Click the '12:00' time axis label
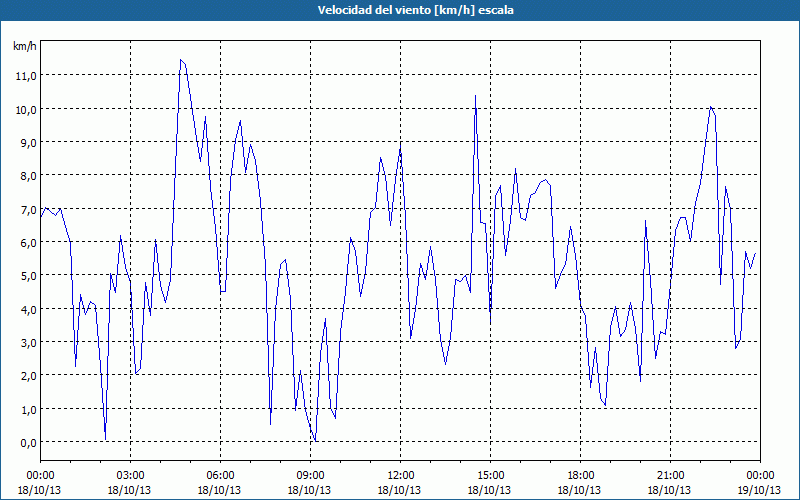This screenshot has height=500, width=800. pos(401,476)
